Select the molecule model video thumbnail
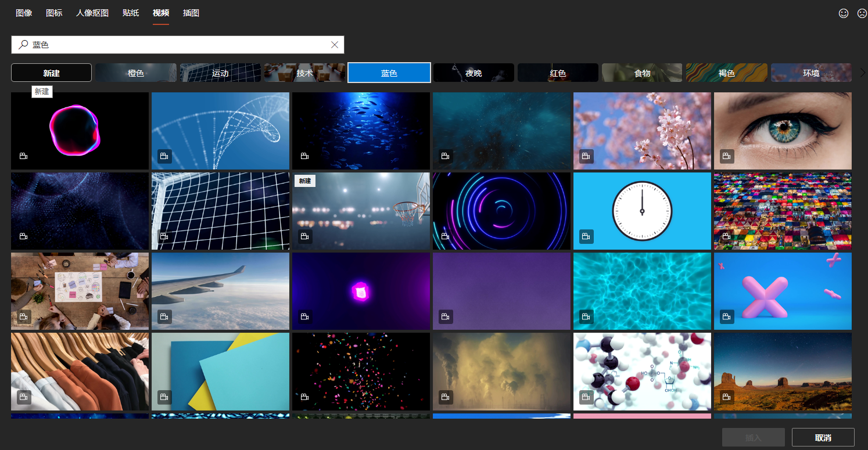The image size is (868, 450). (642, 372)
